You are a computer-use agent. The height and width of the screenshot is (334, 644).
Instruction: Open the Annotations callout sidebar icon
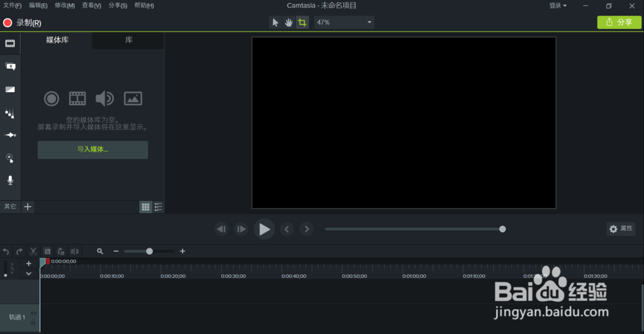[10, 66]
